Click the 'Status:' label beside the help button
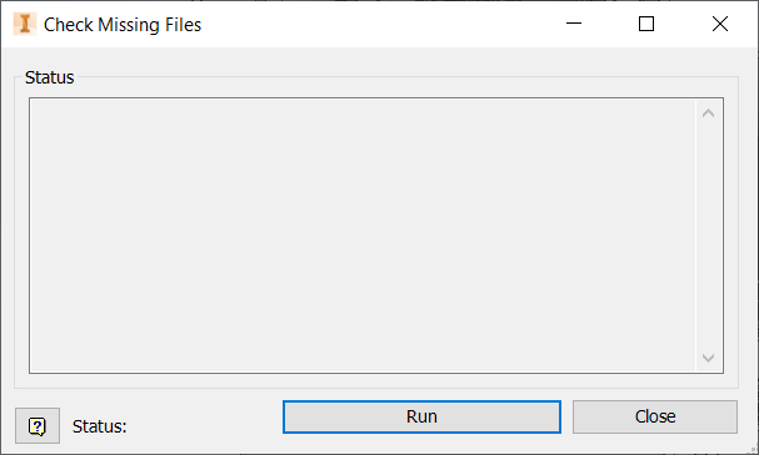This screenshot has height=455, width=759. click(x=99, y=426)
